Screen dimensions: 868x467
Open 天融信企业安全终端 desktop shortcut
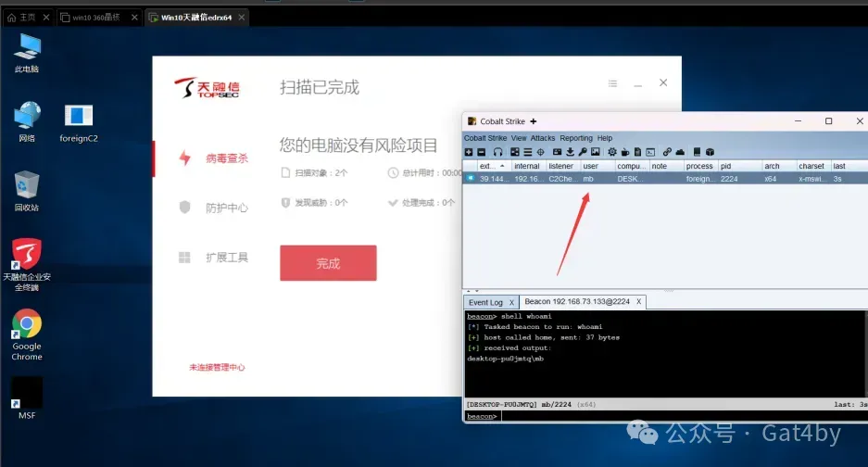point(27,265)
